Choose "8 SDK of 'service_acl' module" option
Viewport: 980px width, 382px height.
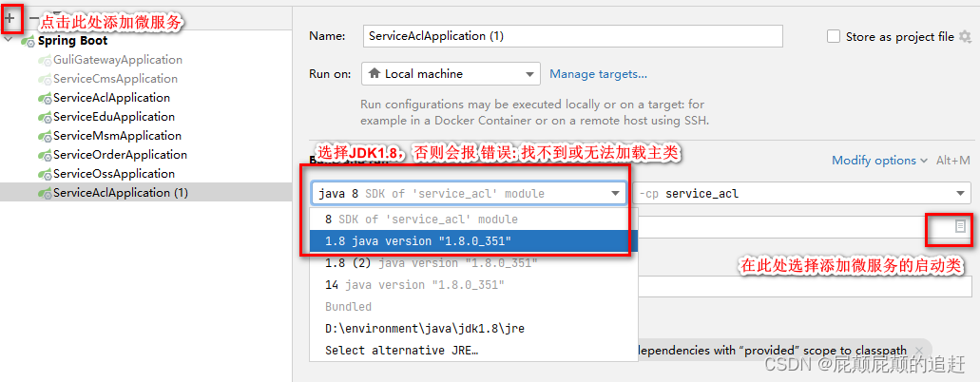click(473, 220)
